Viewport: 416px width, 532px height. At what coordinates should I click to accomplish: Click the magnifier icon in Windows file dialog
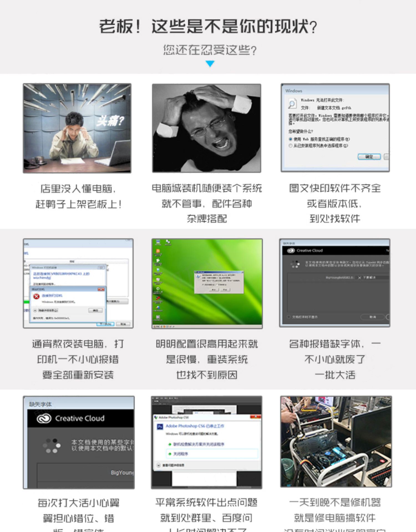click(292, 104)
